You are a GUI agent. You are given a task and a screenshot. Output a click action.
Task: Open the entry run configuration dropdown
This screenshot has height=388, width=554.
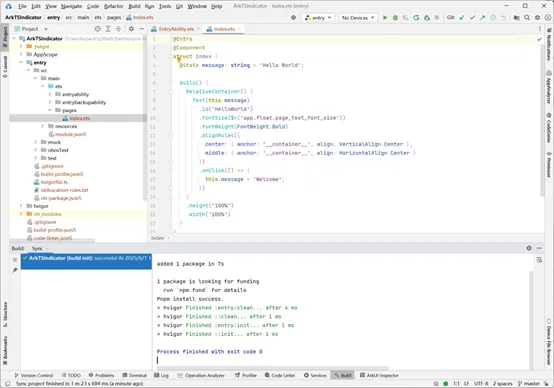tap(318, 17)
